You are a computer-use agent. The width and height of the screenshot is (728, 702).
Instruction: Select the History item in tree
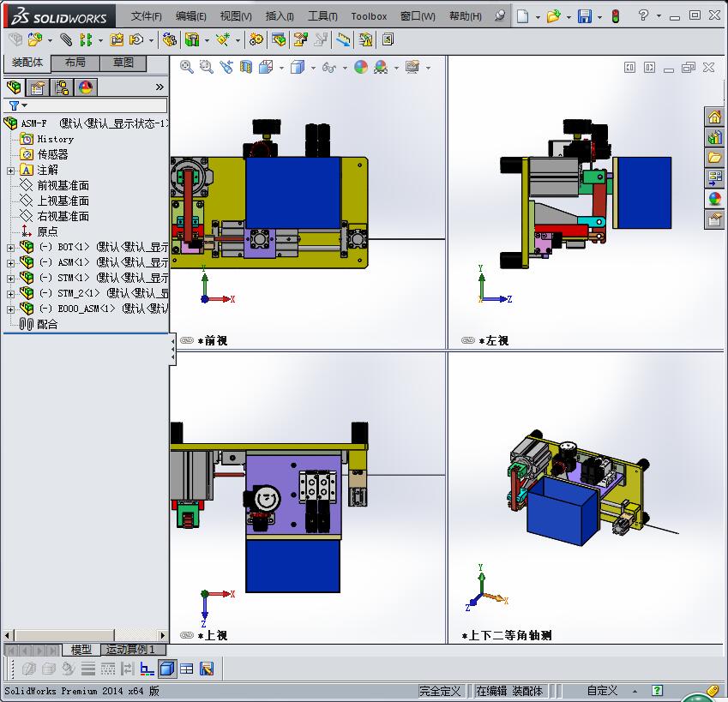pos(55,139)
